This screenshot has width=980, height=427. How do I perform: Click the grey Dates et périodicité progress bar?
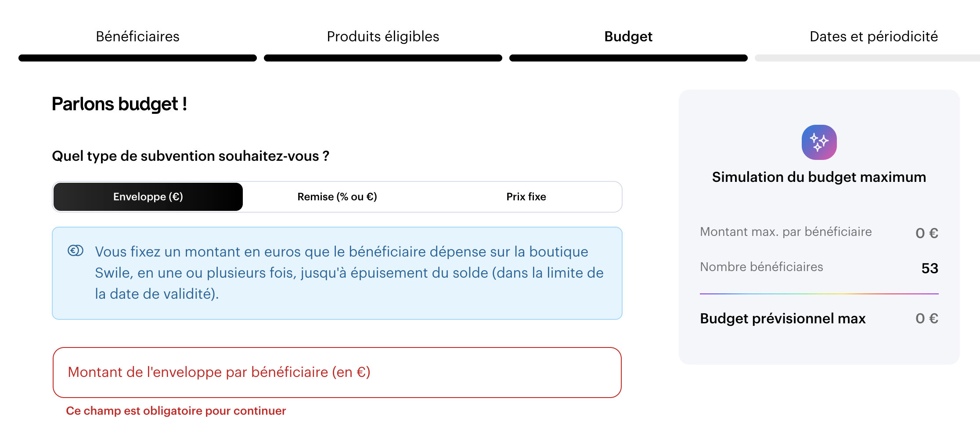(867, 58)
